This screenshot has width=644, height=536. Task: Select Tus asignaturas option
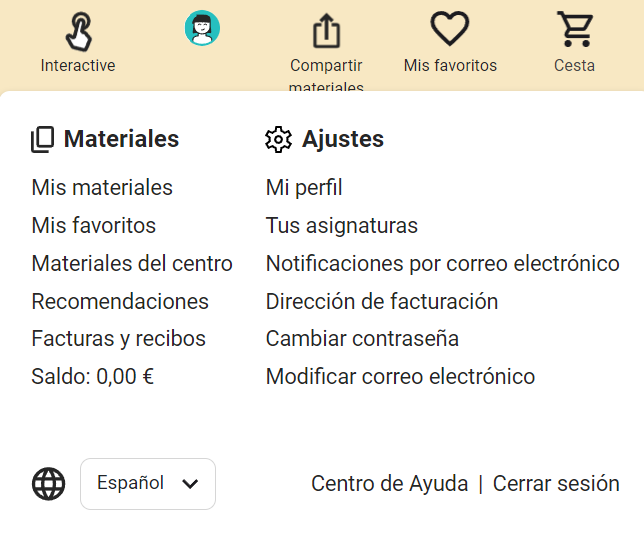341,226
